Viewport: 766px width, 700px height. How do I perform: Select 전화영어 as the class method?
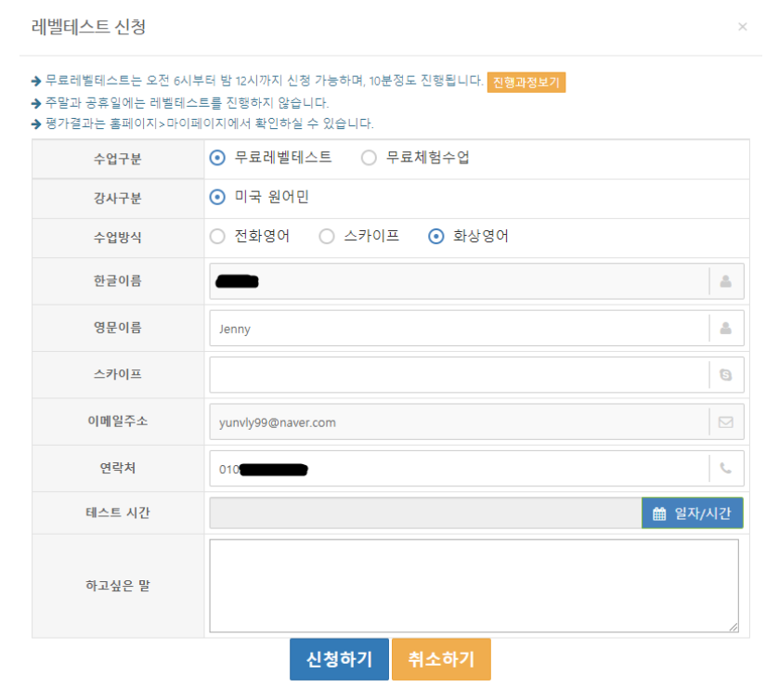[217, 237]
